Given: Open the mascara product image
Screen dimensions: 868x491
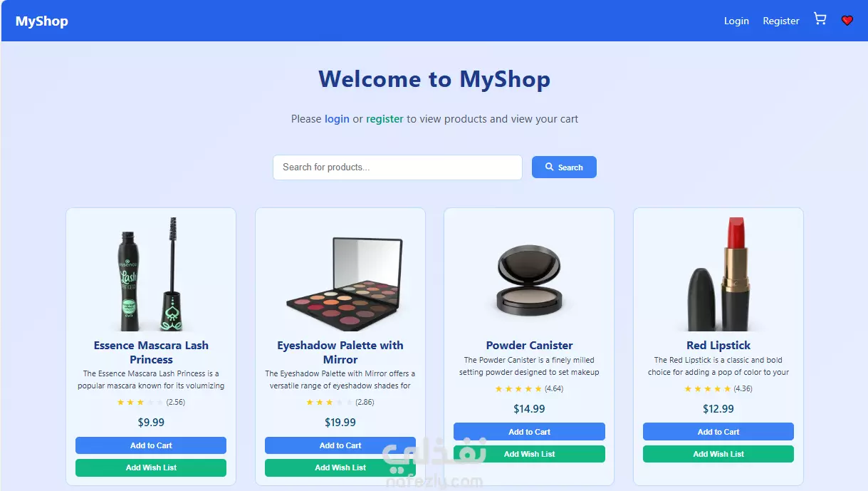Looking at the screenshot, I should coord(151,274).
